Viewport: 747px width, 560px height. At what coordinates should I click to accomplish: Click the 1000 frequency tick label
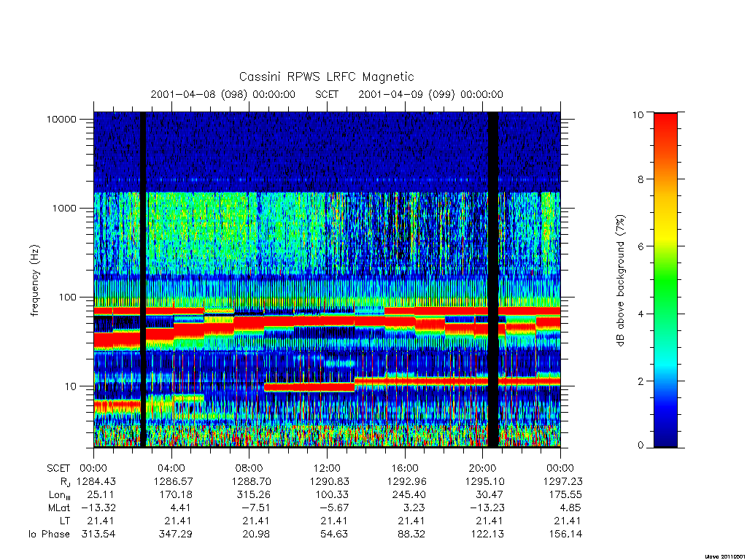(x=64, y=208)
